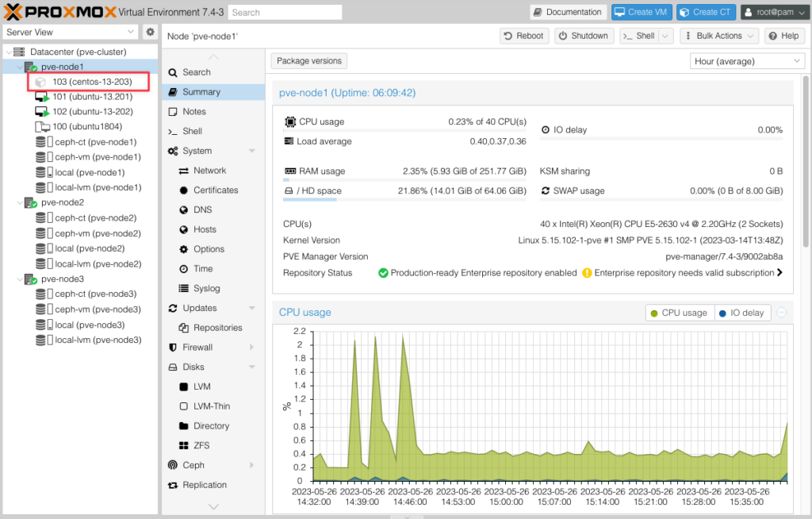Click the undo zoom chart icon
Screen dimensions: 812x519
pyautogui.click(x=781, y=313)
